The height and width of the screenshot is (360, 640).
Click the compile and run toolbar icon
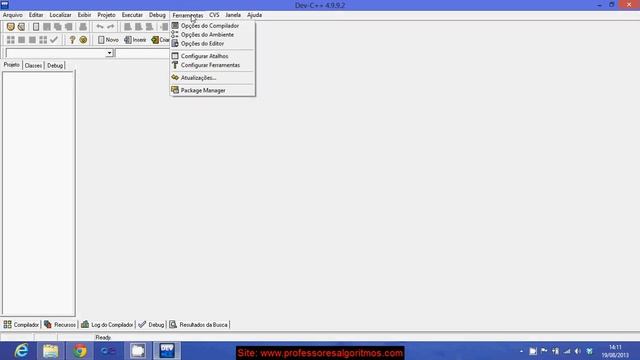[x=32, y=40]
